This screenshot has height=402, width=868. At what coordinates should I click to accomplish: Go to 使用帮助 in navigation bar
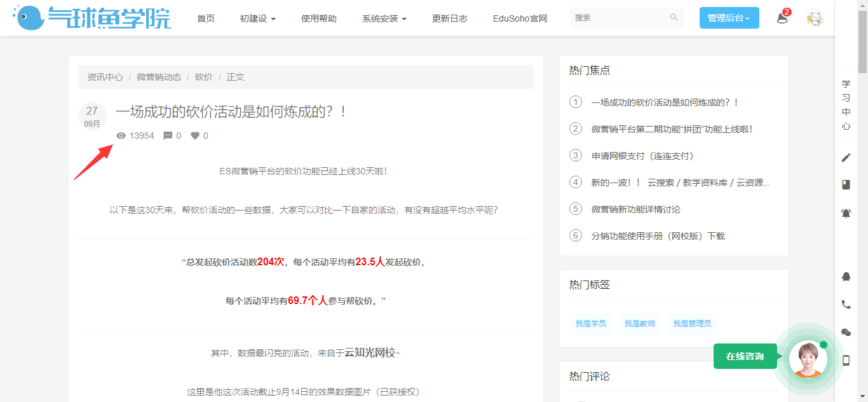point(319,18)
